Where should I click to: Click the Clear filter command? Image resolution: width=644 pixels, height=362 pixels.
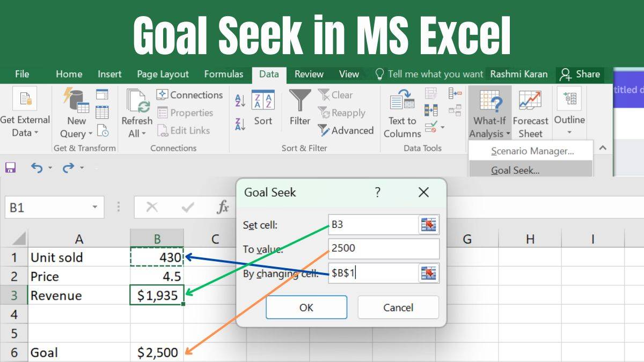(335, 95)
